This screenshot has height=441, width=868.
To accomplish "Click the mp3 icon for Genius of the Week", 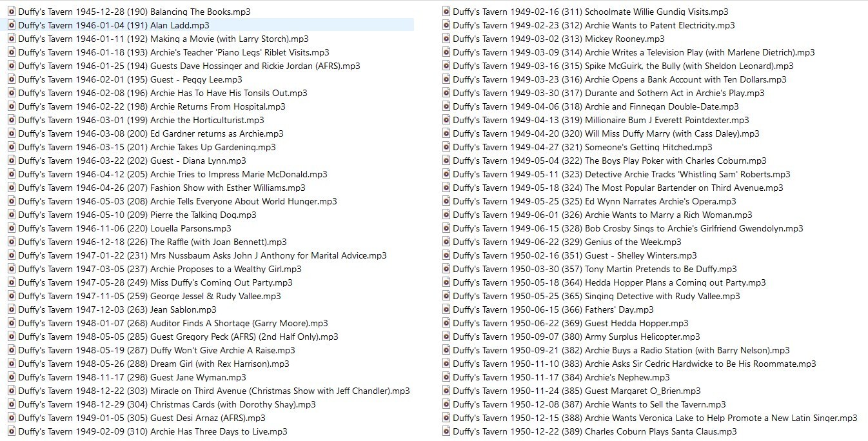I will (446, 242).
